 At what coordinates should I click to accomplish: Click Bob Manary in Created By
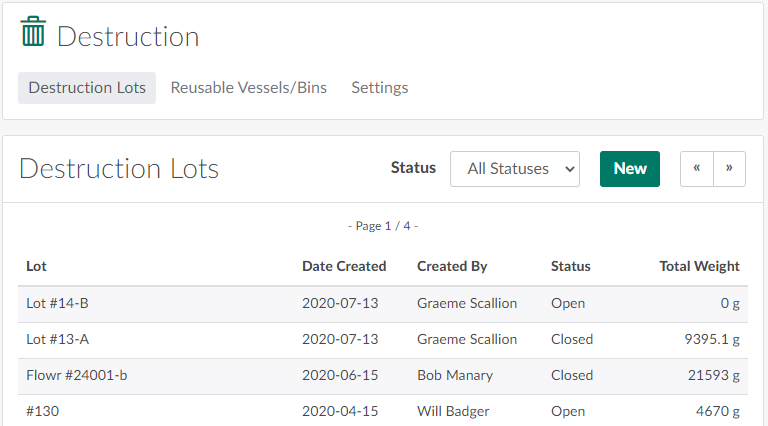[x=455, y=375]
